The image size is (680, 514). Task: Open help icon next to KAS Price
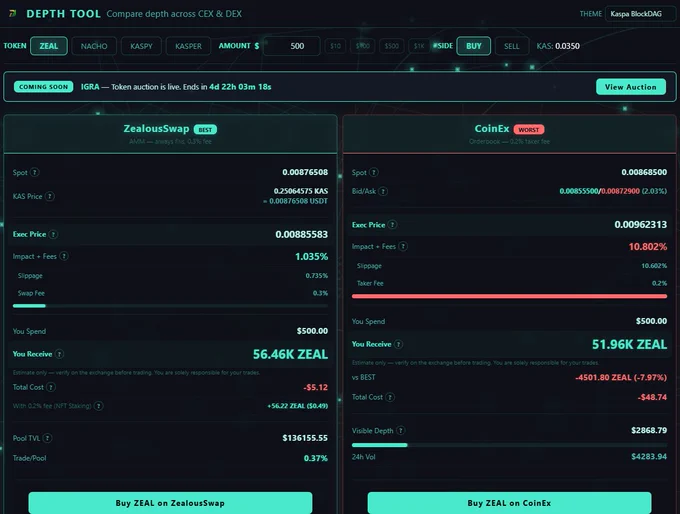click(50, 196)
